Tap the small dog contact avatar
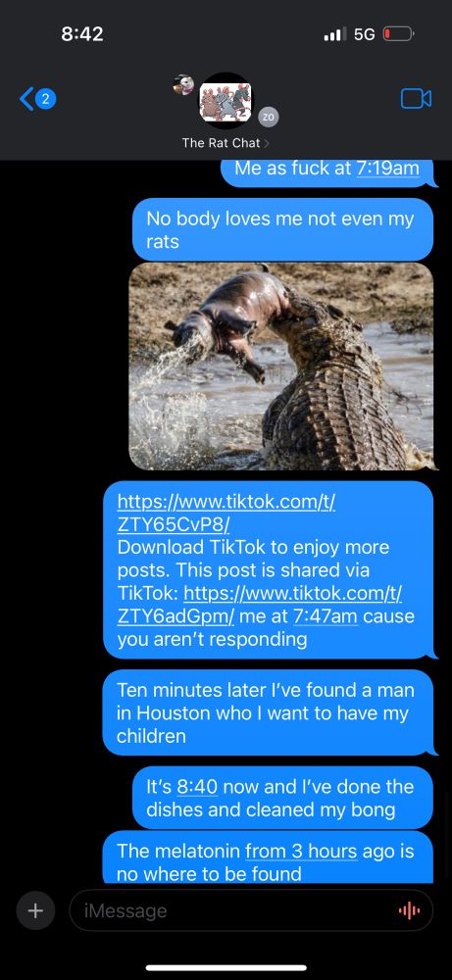 [x=183, y=84]
